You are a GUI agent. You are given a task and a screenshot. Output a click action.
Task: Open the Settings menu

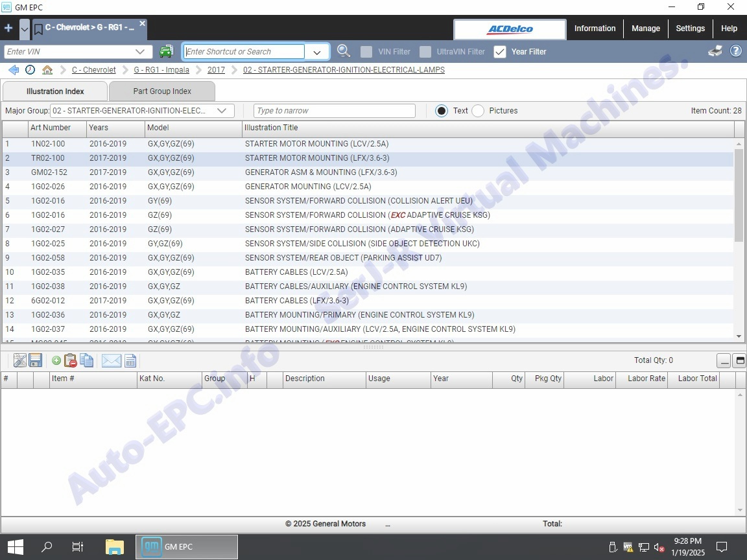pyautogui.click(x=690, y=29)
